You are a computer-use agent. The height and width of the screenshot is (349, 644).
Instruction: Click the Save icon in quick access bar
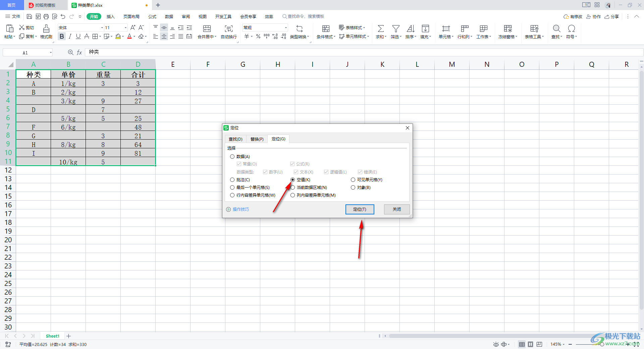click(x=29, y=16)
